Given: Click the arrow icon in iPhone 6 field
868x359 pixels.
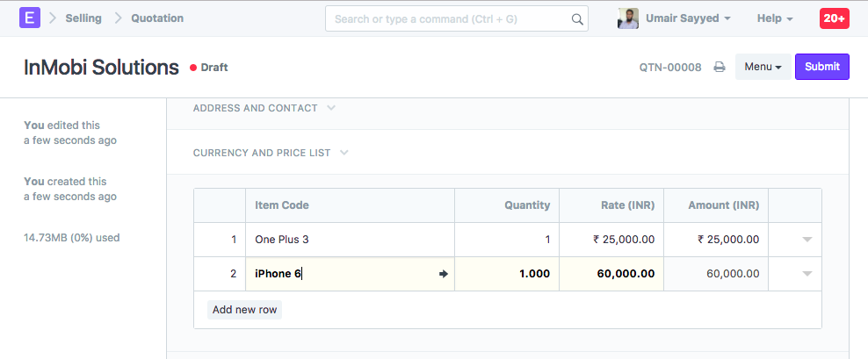Looking at the screenshot, I should tap(444, 274).
